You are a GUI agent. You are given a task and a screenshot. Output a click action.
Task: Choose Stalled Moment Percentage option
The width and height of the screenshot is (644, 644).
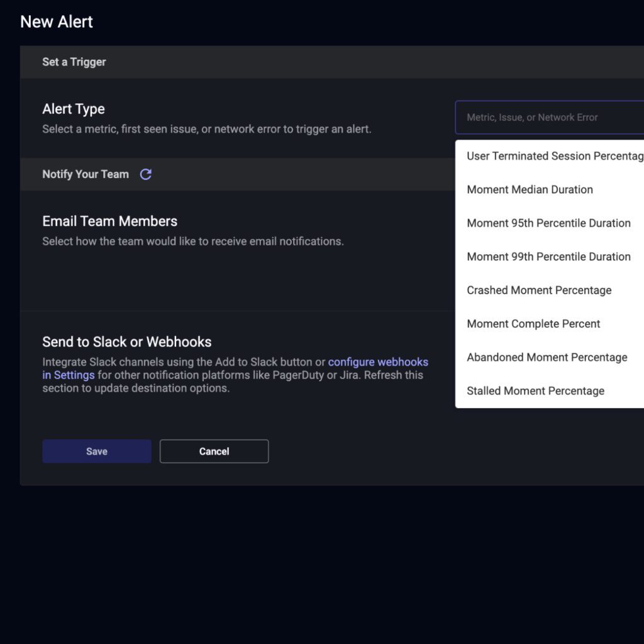(x=535, y=391)
